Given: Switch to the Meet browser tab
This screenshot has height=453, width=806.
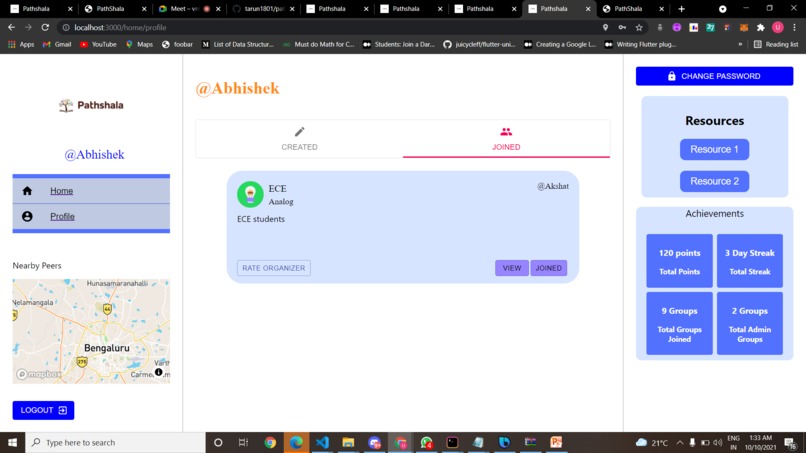Looking at the screenshot, I should pyautogui.click(x=189, y=9).
